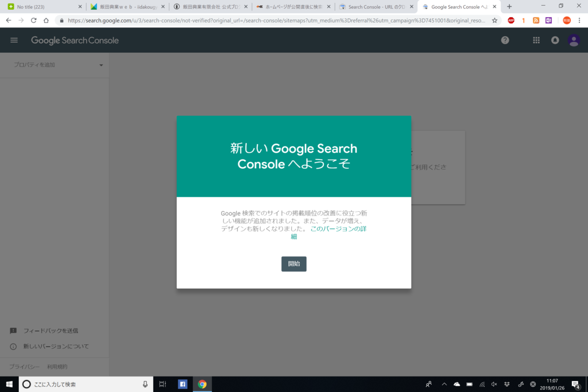Image resolution: width=588 pixels, height=392 pixels.
Task: Open Facebook from the taskbar
Action: (x=183, y=384)
